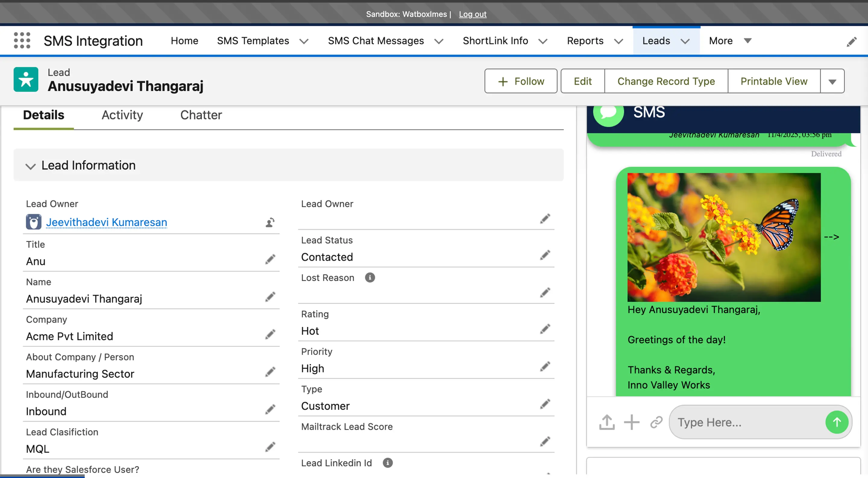Open the Leads navigation tab
868x478 pixels.
click(656, 41)
